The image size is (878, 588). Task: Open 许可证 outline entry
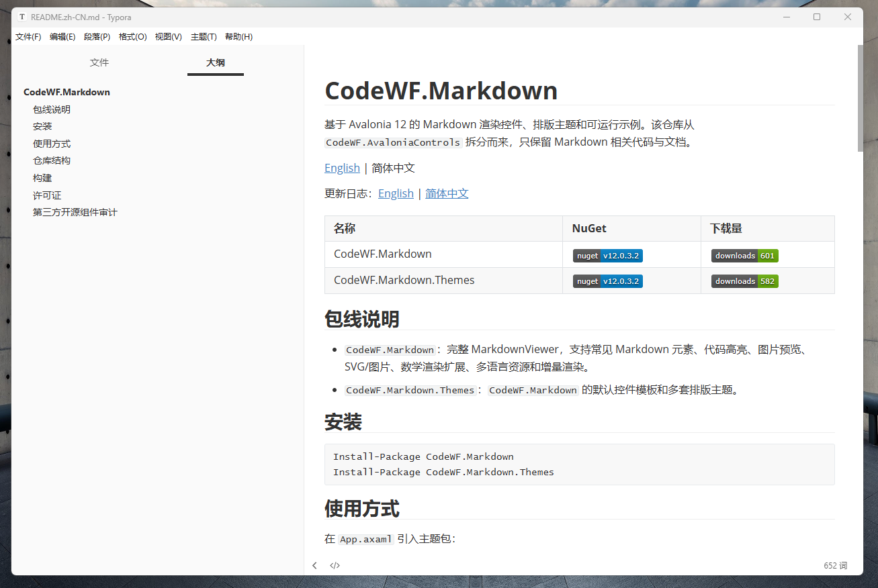pos(47,195)
